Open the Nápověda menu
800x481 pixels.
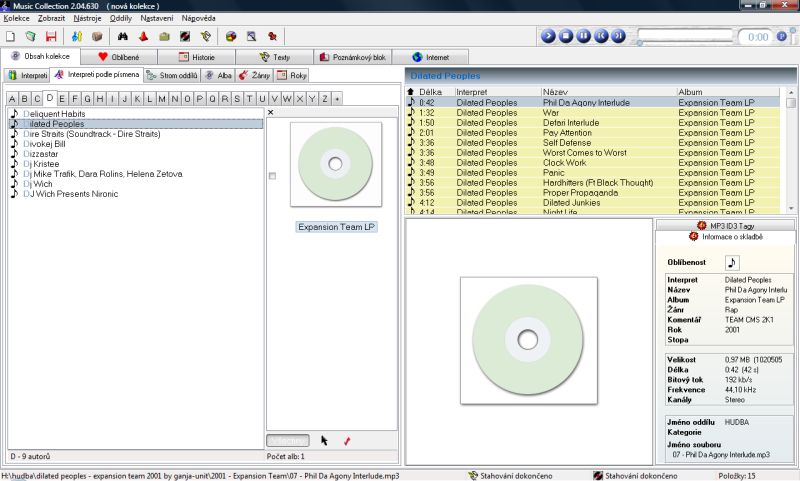click(x=198, y=18)
